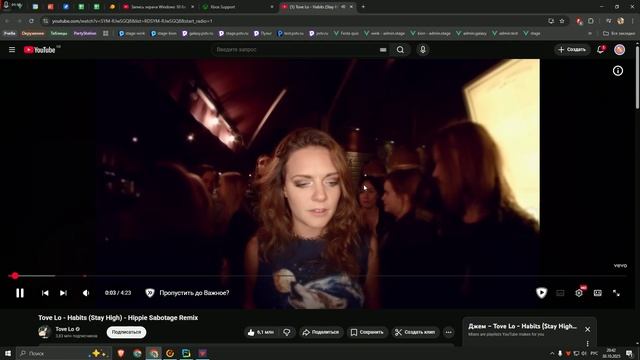Click 'Поделиться' share button
This screenshot has width=640, height=360.
pos(321,332)
